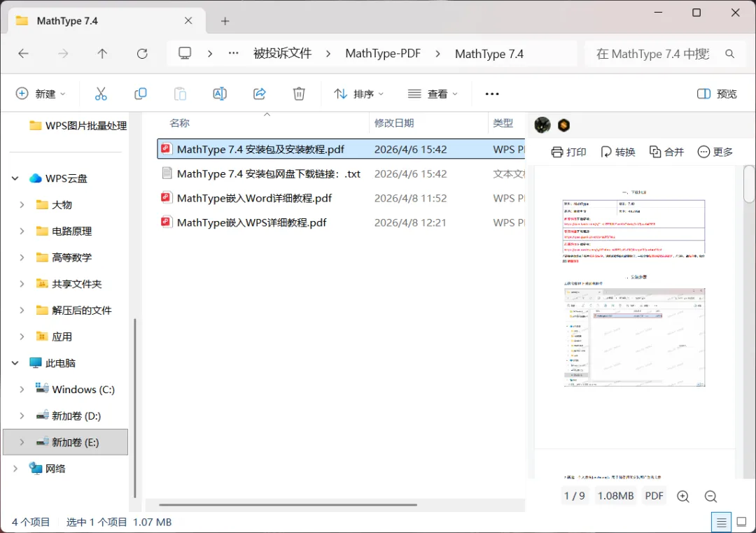Share the selected file
756x533 pixels.
[260, 94]
